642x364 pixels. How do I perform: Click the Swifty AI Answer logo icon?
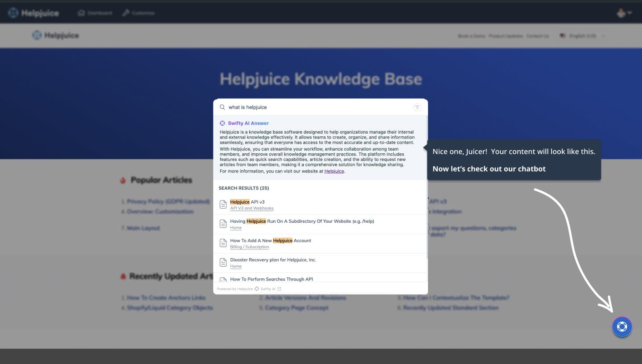[x=222, y=123]
